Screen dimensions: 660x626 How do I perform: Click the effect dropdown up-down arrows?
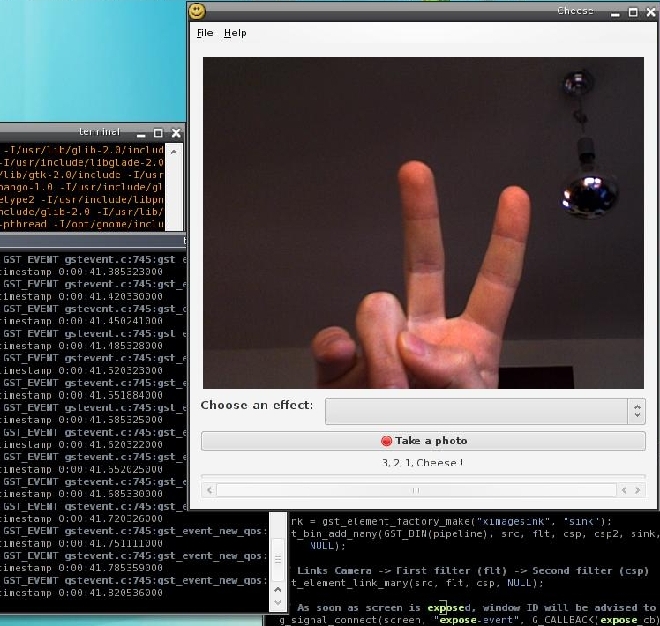637,411
